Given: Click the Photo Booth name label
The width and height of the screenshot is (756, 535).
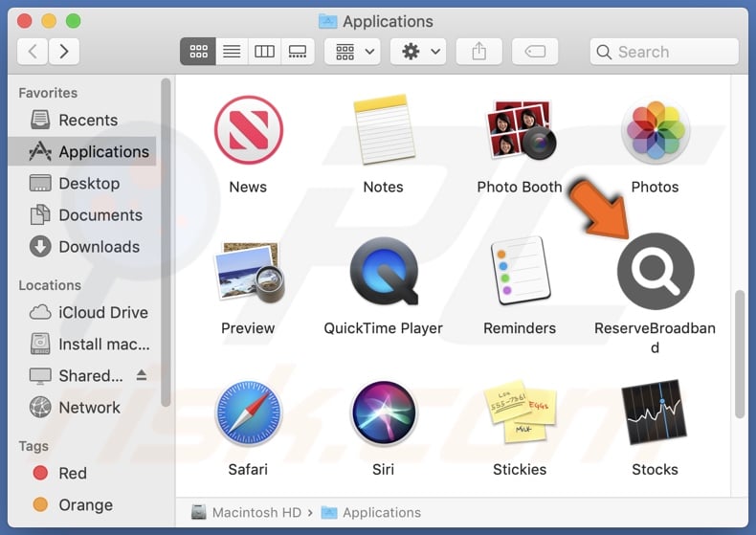Looking at the screenshot, I should pos(520,187).
